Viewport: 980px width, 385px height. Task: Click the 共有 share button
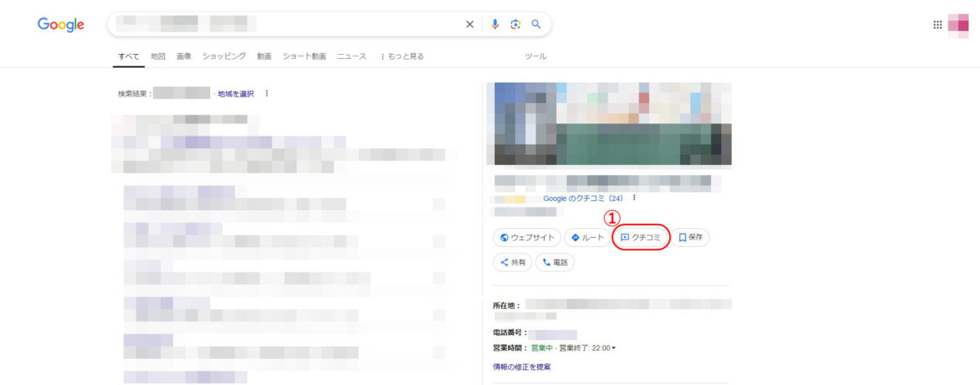coord(512,262)
